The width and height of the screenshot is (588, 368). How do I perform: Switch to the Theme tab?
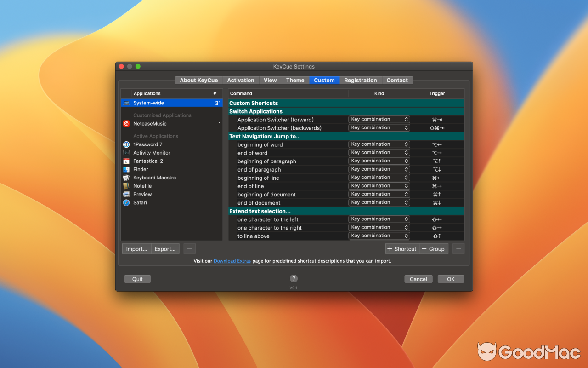[x=295, y=80]
